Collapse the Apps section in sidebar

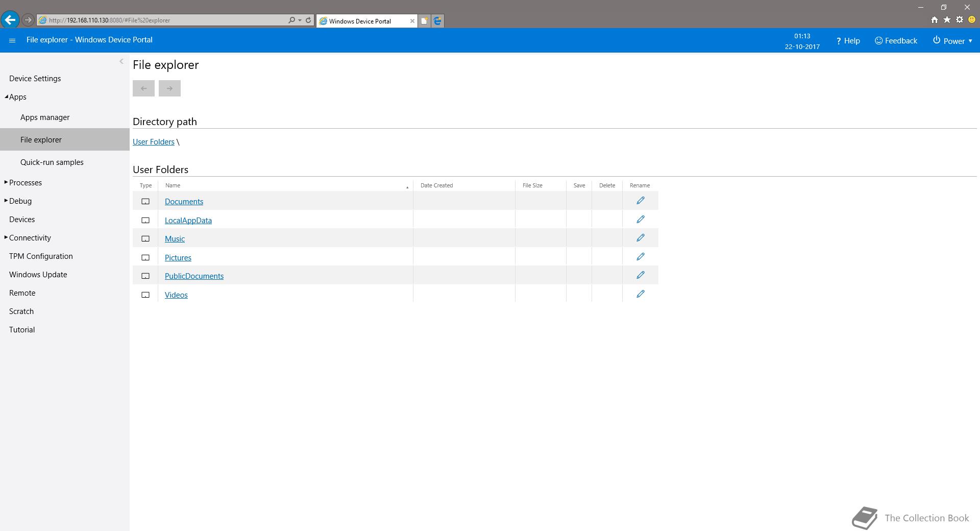click(6, 96)
